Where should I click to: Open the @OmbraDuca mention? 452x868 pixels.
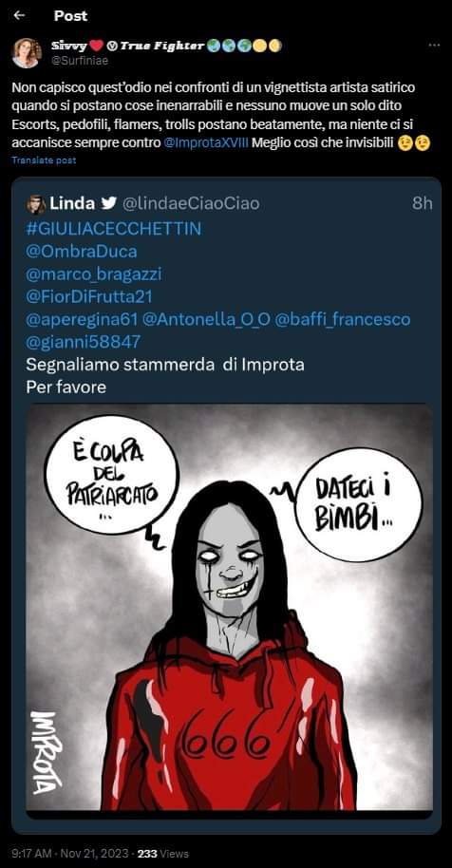(x=82, y=252)
